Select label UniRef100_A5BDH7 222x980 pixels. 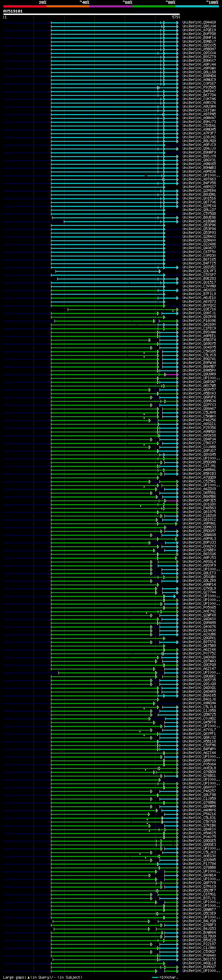[x=199, y=49]
